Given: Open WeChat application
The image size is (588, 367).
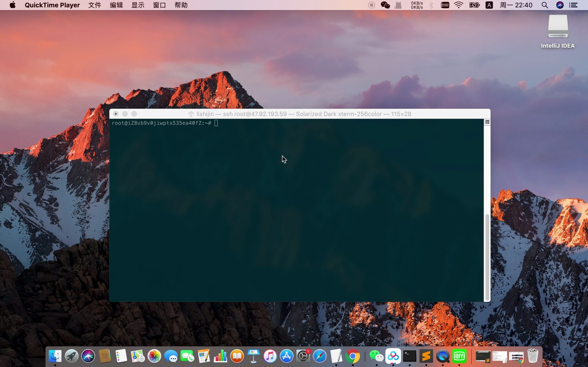Looking at the screenshot, I should point(375,356).
